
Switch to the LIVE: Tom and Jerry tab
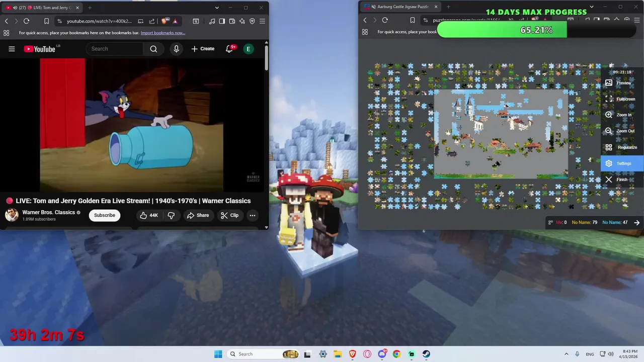42,8
